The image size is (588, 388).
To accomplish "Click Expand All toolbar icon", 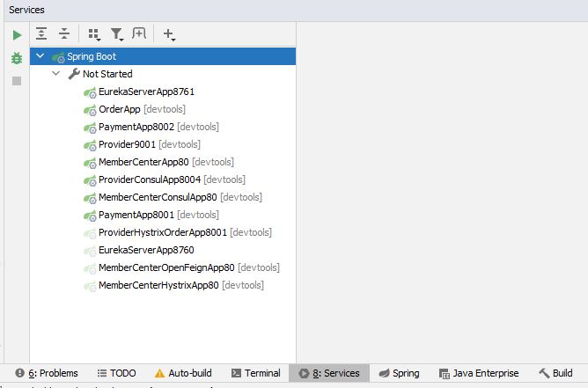I will click(x=41, y=33).
